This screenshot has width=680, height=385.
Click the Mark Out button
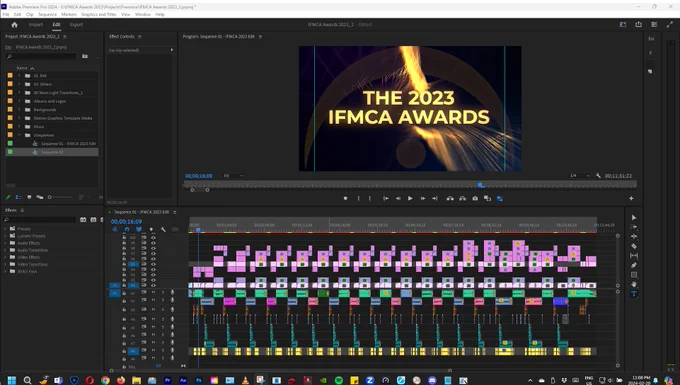369,199
